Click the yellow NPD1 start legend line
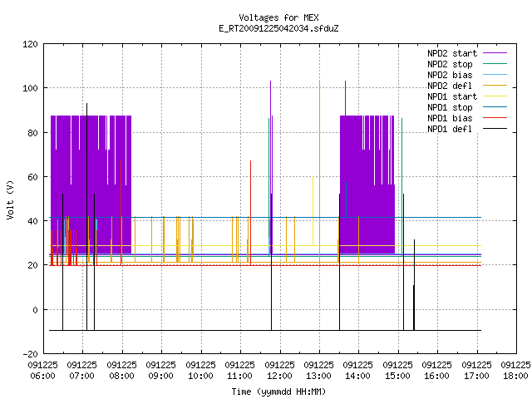This screenshot has width=532, height=399. coord(495,96)
